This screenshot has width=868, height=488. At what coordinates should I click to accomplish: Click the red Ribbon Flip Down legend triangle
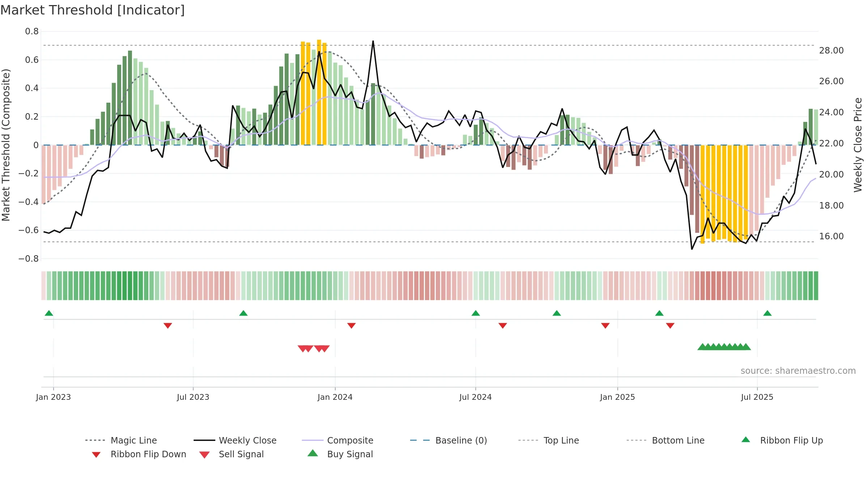[x=96, y=455]
